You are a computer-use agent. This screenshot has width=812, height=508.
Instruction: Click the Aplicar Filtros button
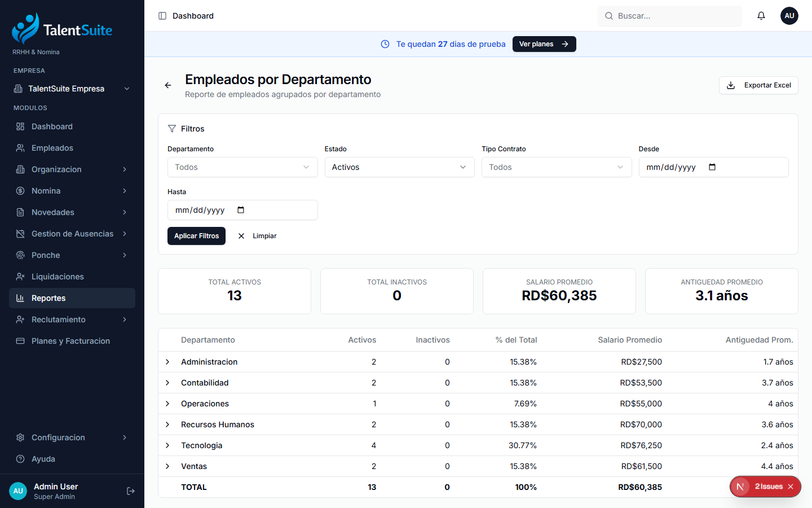[196, 236]
